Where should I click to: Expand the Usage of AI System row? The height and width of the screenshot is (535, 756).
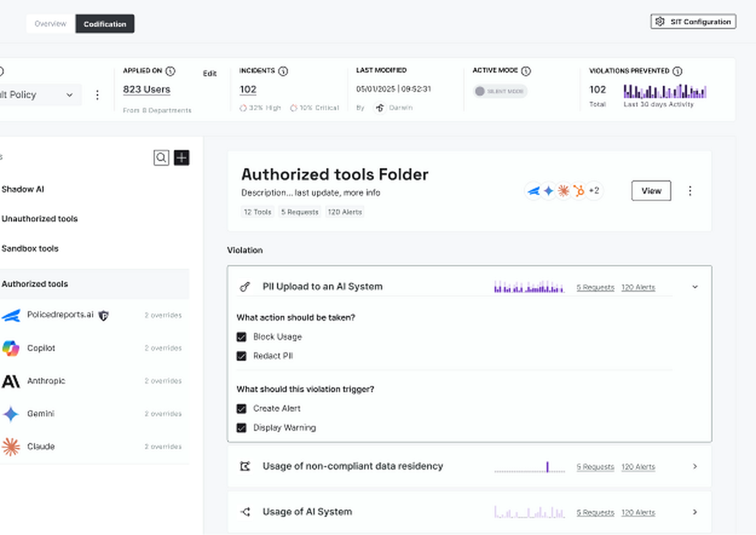click(x=695, y=512)
